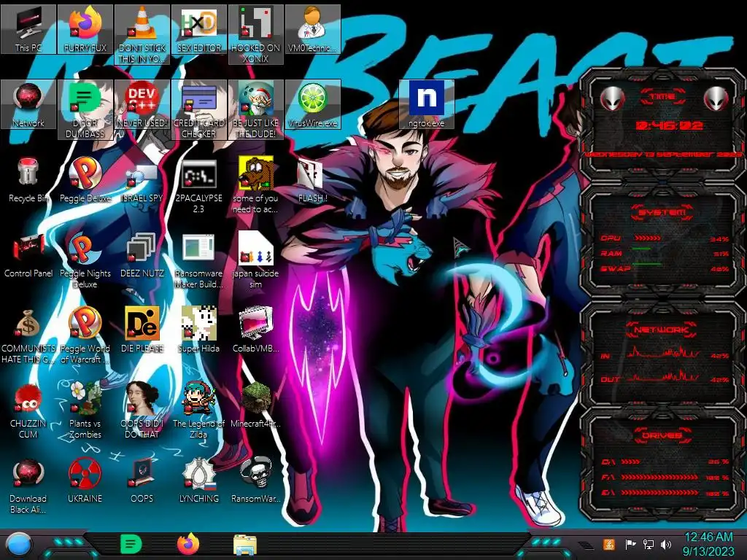Select the VM0Technic desktop icon

coord(312,29)
